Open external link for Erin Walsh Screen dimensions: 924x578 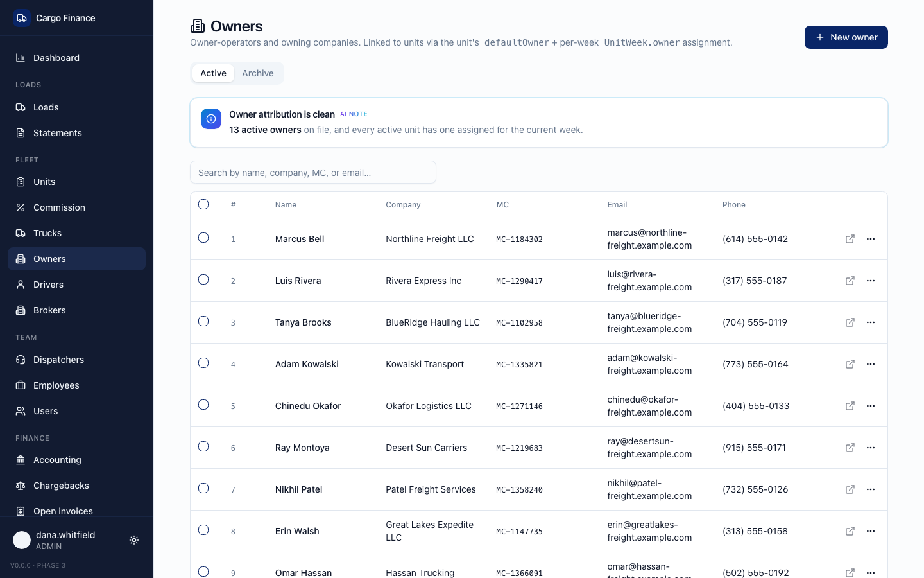850,531
